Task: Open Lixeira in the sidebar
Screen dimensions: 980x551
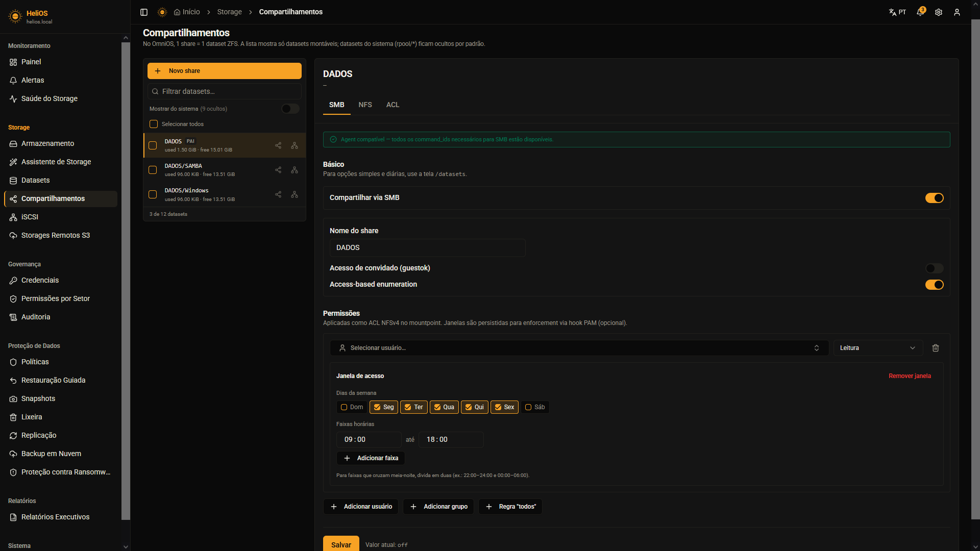Action: click(x=60, y=417)
